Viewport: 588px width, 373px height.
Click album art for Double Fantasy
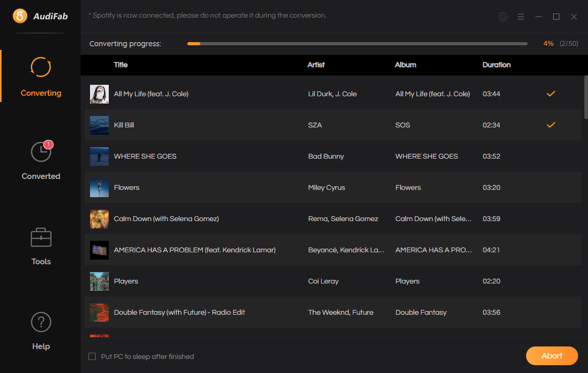click(x=99, y=312)
